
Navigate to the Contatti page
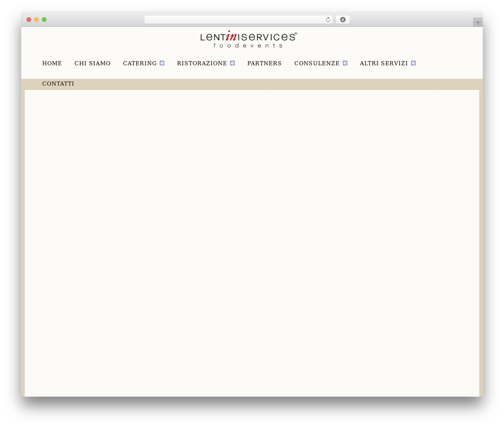[x=58, y=84]
